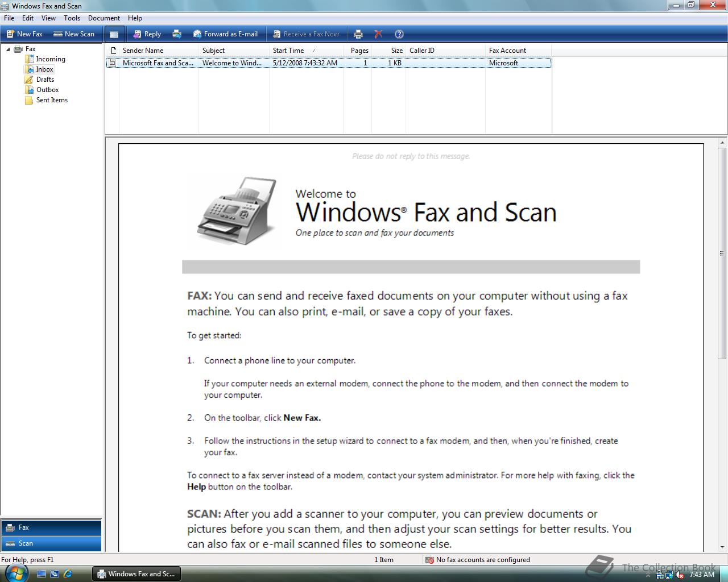This screenshot has height=582, width=728.
Task: Click Receive a Fax Now button
Action: [306, 34]
